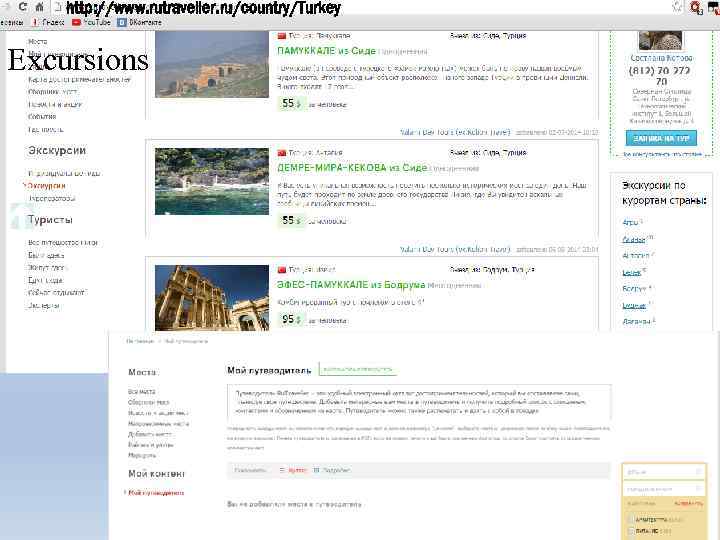Click the second input field in the yellow panel
The image size is (720, 540).
664,489
